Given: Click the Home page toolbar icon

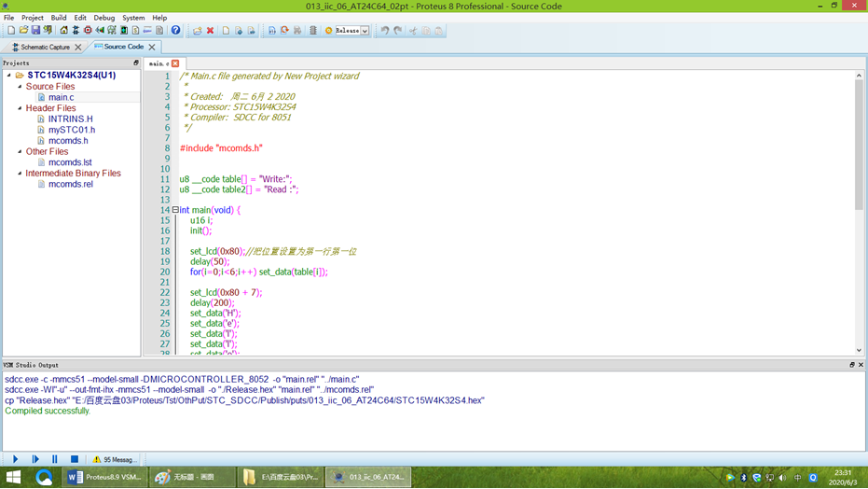Looking at the screenshot, I should click(63, 31).
